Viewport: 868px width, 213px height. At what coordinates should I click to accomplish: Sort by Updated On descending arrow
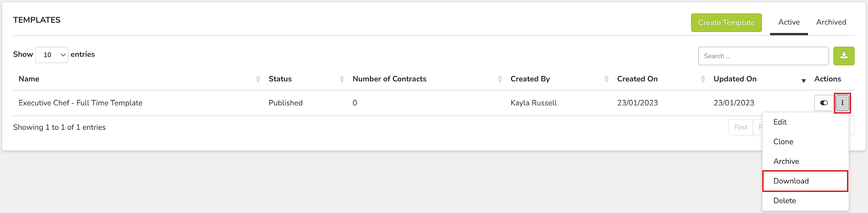tap(804, 81)
